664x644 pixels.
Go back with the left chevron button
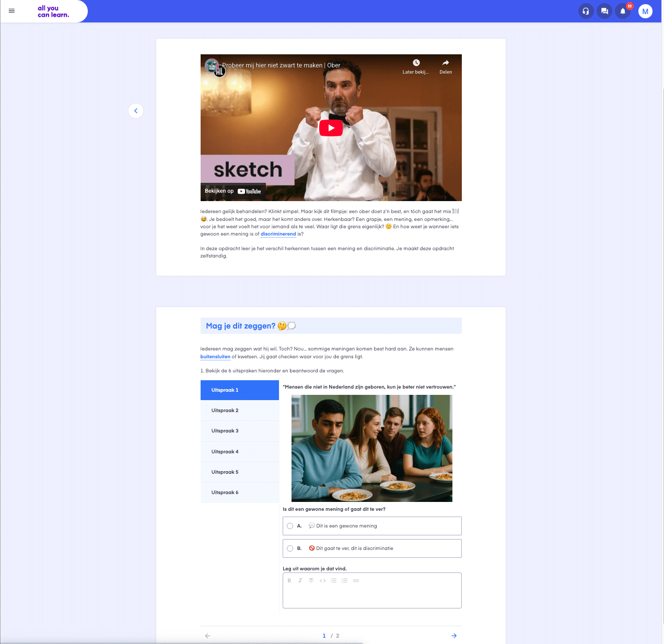136,111
